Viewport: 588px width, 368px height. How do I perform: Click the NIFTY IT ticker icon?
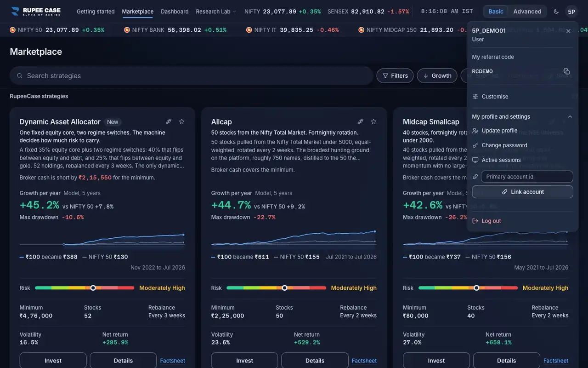click(x=249, y=30)
